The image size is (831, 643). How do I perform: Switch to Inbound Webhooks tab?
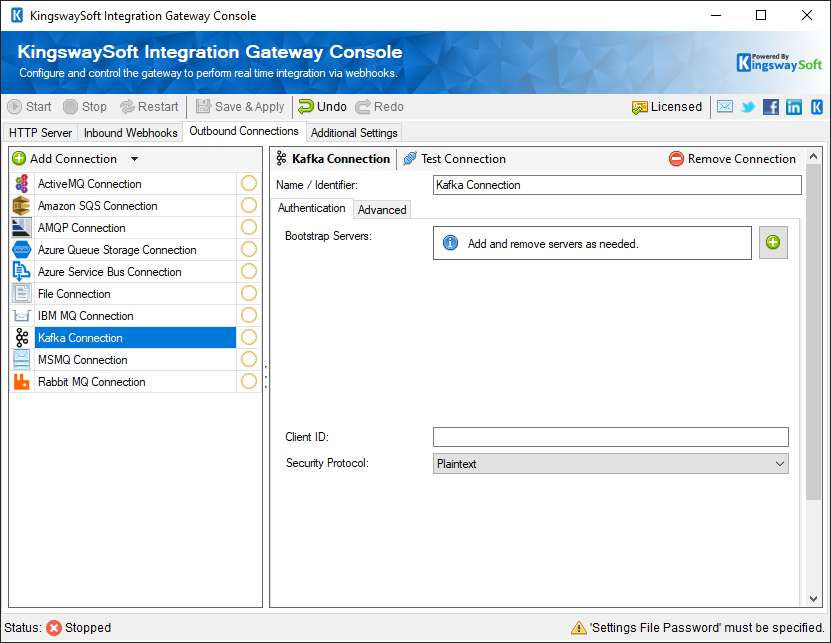click(130, 133)
